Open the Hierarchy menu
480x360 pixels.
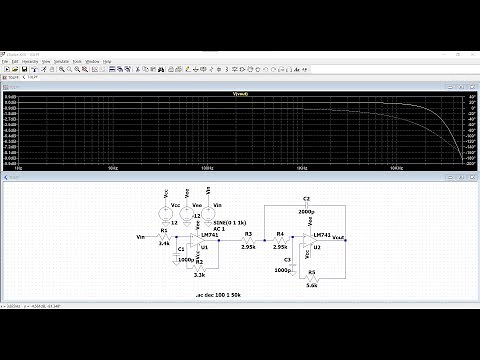[30, 62]
